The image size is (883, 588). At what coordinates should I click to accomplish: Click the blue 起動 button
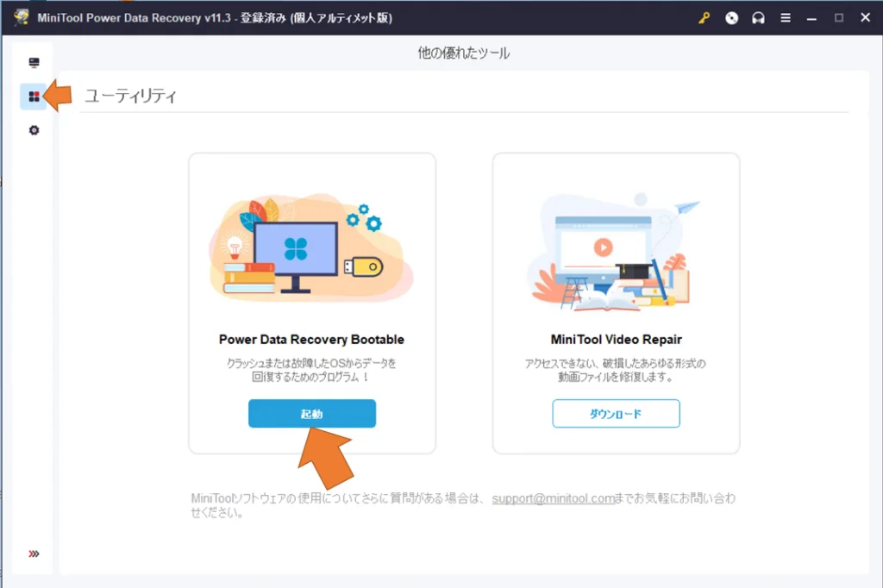(x=312, y=414)
